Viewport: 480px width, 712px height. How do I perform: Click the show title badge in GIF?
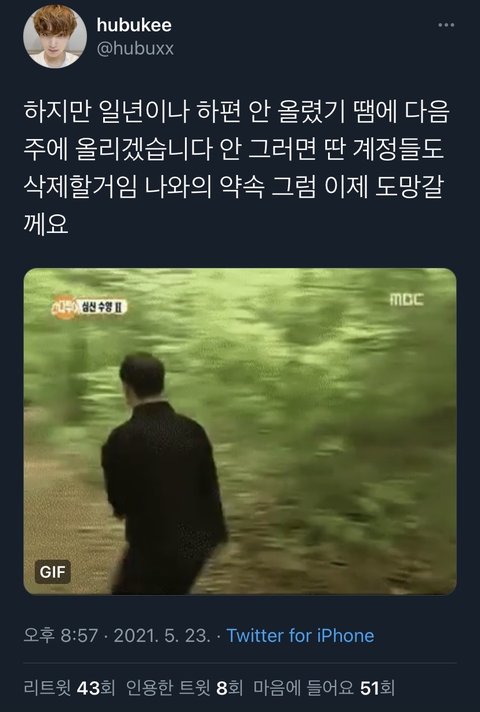pyautogui.click(x=89, y=307)
